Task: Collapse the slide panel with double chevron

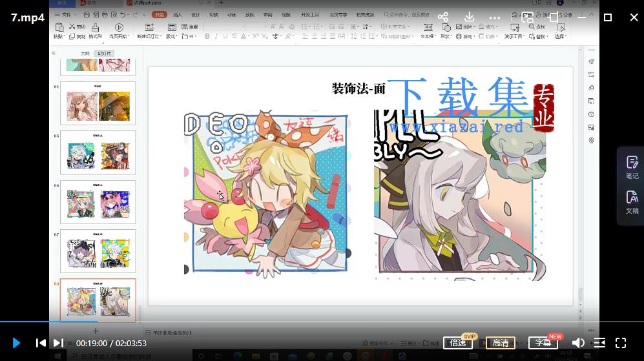Action: (54, 53)
